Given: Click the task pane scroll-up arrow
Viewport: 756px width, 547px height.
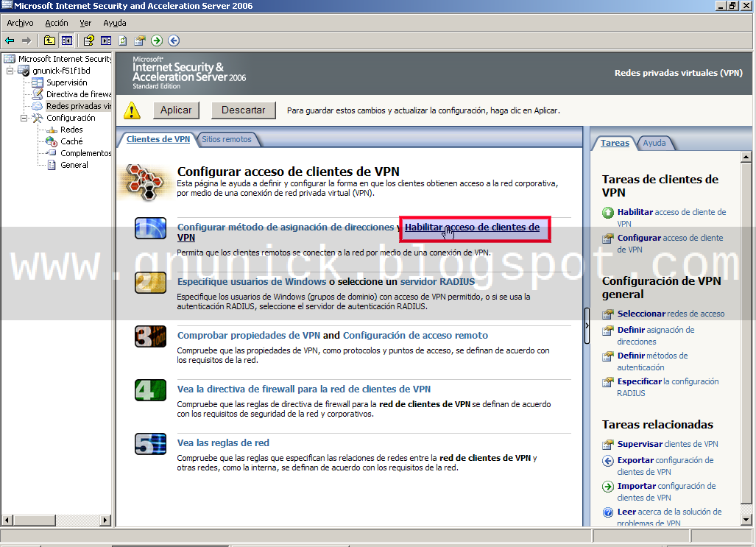Looking at the screenshot, I should click(746, 157).
